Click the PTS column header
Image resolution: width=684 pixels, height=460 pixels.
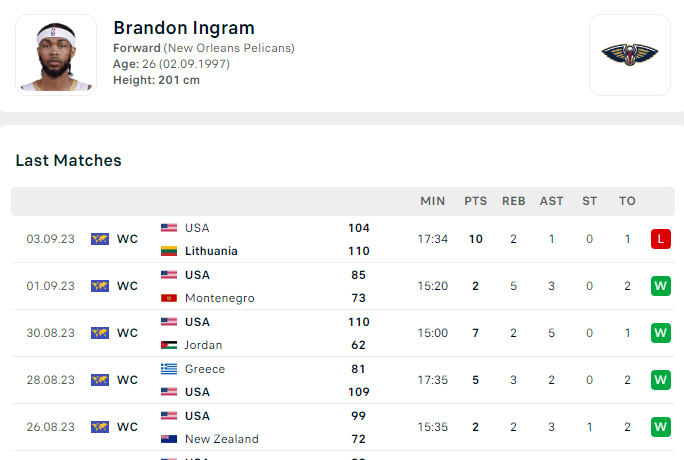[475, 201]
